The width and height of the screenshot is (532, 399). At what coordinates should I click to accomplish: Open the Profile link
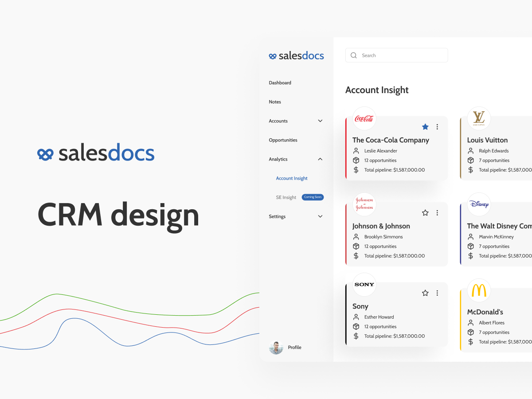(294, 348)
